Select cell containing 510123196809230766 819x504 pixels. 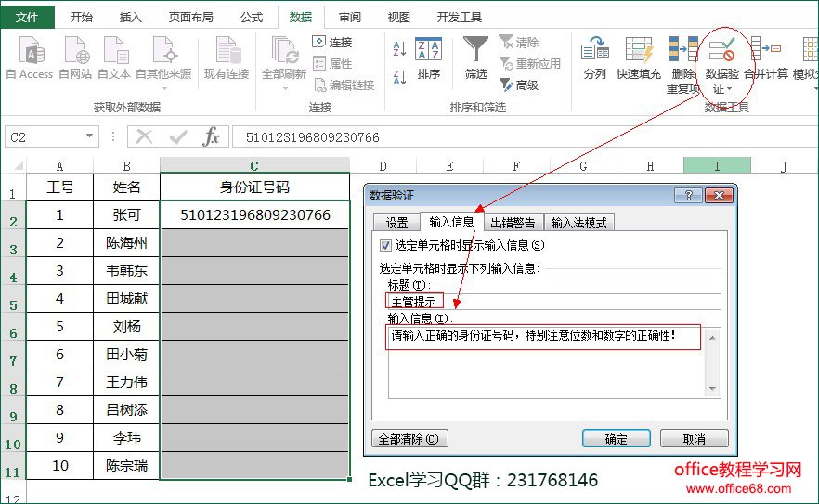click(x=254, y=214)
